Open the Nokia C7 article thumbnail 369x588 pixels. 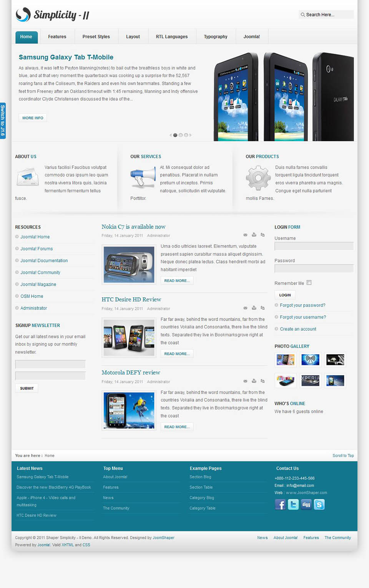tap(129, 265)
